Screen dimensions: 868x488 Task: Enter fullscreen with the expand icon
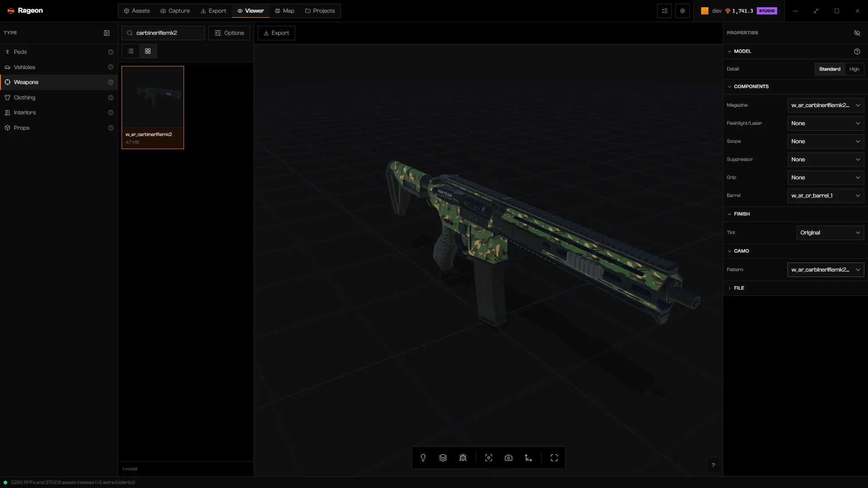tap(554, 458)
